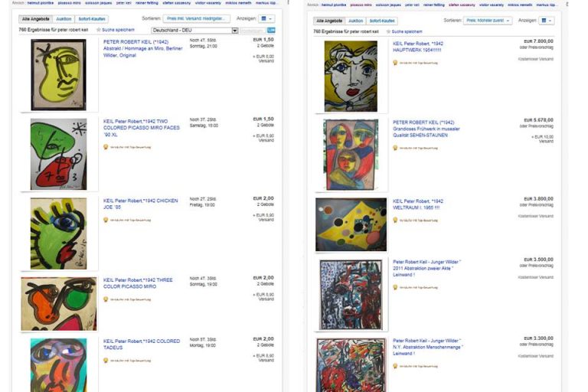Click blue button right of Deutschland selector
Image resolution: width=588 pixels, height=392 pixels.
pyautogui.click(x=271, y=30)
